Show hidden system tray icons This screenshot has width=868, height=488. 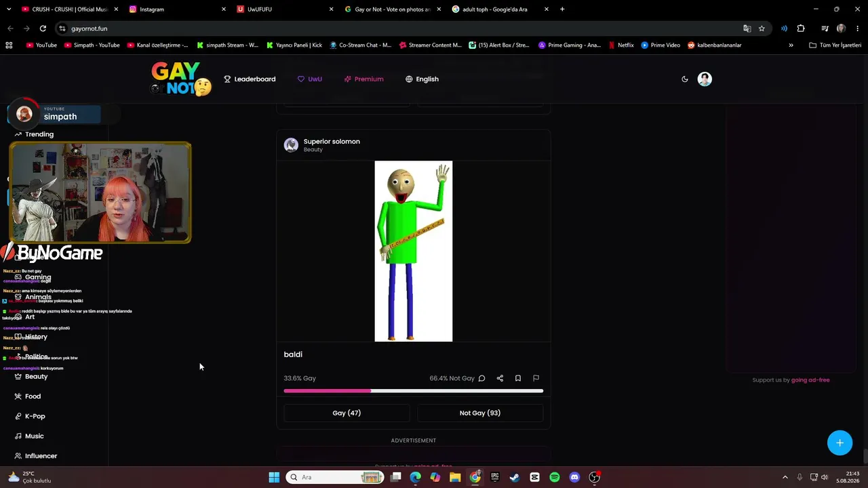(x=785, y=477)
